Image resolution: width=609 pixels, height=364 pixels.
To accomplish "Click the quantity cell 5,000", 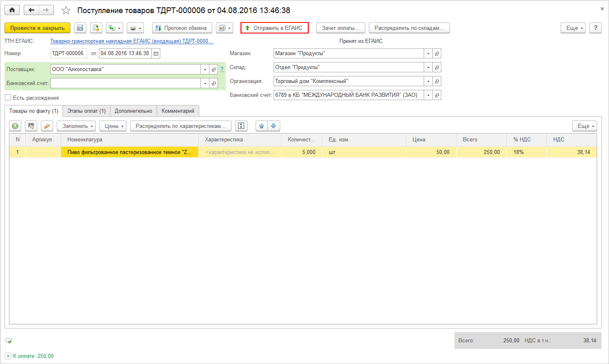I will [x=301, y=152].
